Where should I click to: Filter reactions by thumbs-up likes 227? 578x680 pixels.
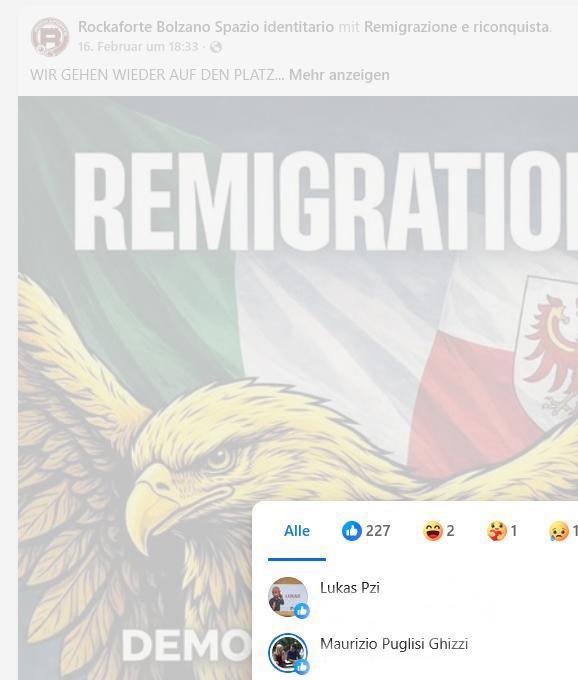tap(366, 530)
